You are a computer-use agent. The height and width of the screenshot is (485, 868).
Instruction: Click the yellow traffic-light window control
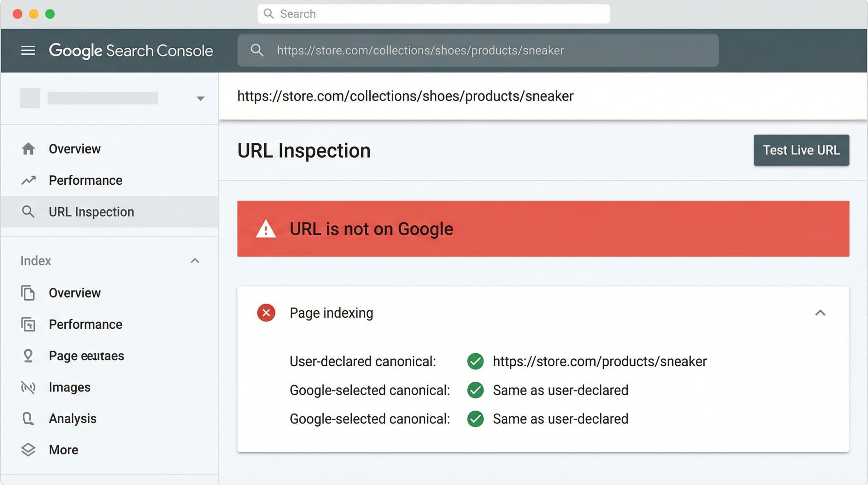click(x=33, y=14)
